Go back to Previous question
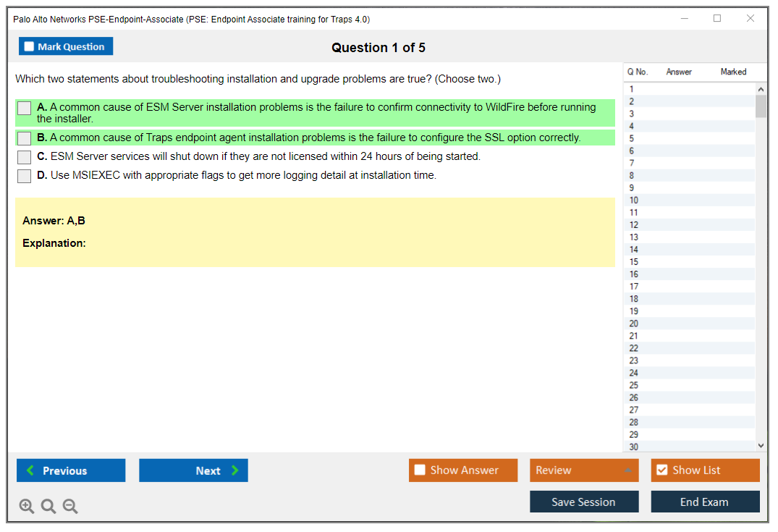Image resolution: width=778 pixels, height=532 pixels. 71,470
